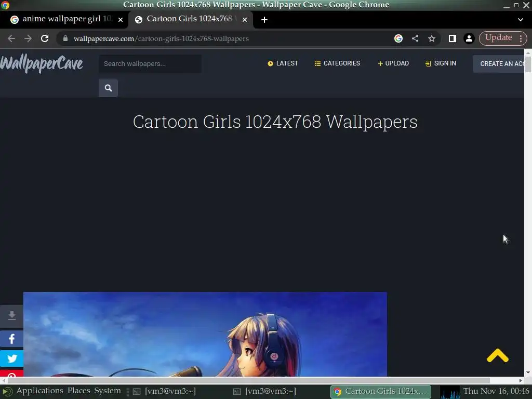Share on Facebook

12,339
